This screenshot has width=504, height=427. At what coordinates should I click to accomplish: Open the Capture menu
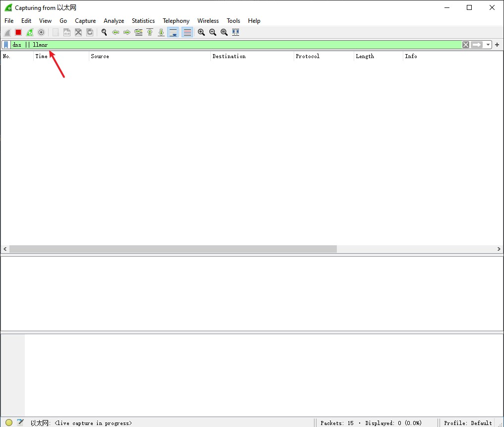85,20
